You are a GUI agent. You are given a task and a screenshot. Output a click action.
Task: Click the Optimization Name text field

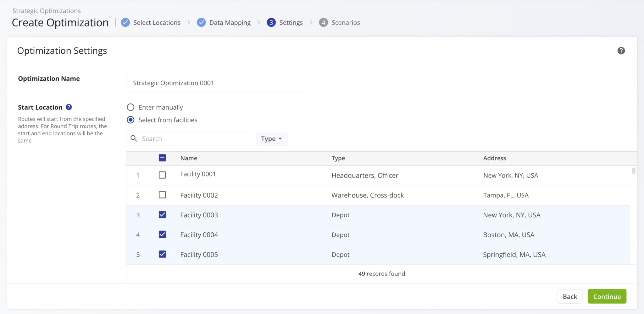point(216,83)
